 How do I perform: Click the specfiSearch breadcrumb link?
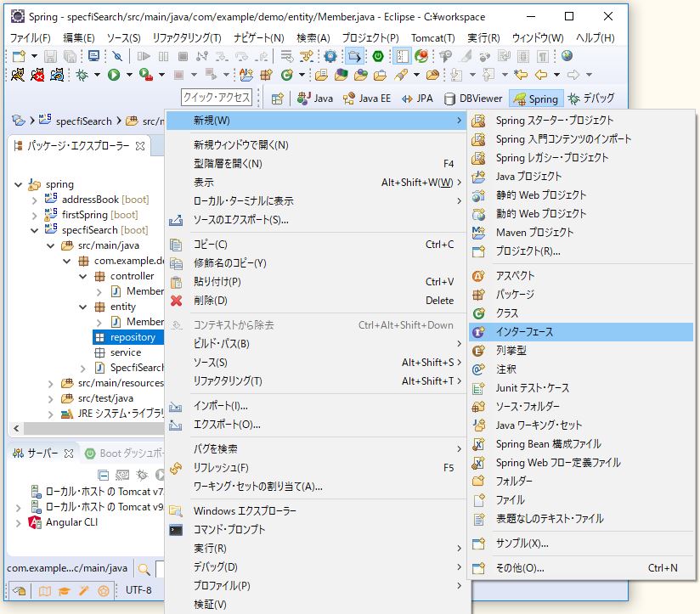83,121
